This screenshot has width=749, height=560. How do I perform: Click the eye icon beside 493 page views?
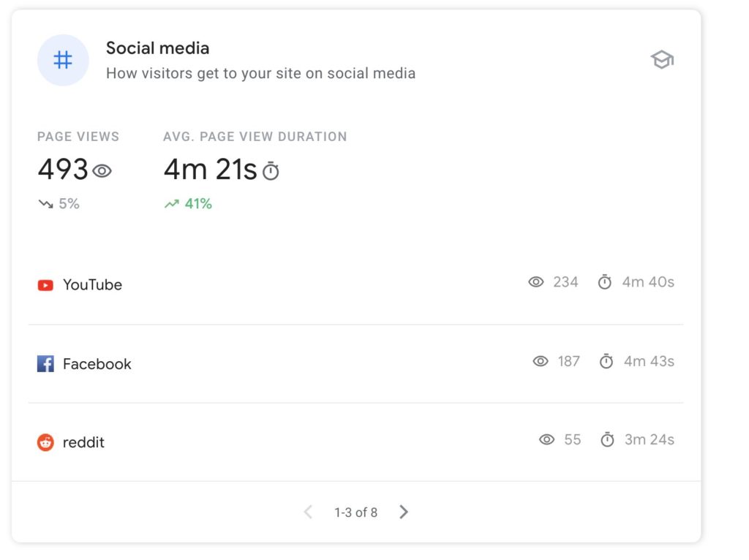(102, 171)
